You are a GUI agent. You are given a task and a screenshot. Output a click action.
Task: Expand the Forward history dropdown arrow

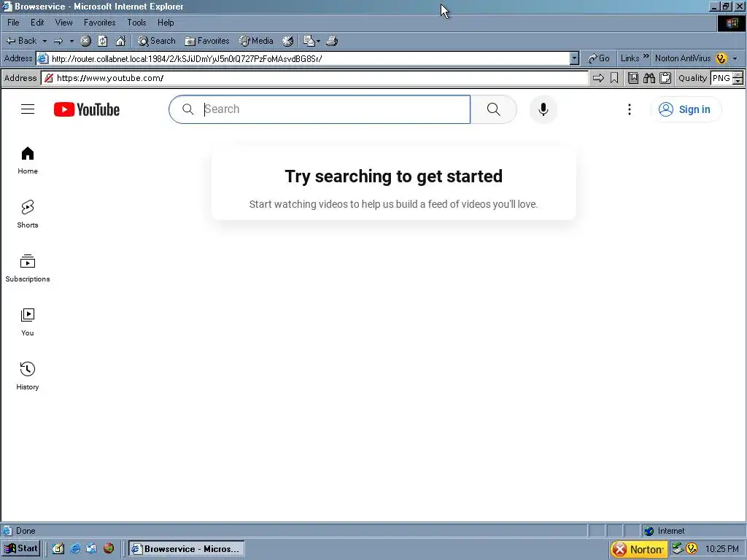[x=71, y=41]
